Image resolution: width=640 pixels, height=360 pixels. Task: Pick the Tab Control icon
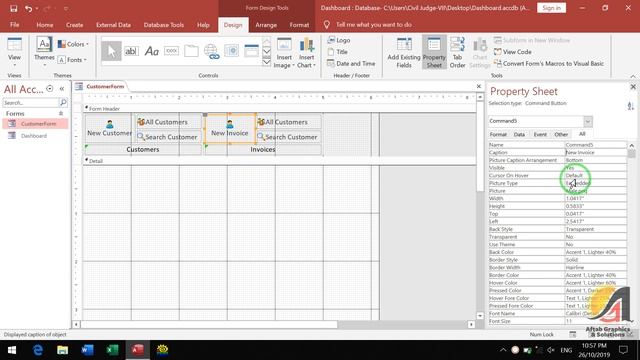[191, 51]
